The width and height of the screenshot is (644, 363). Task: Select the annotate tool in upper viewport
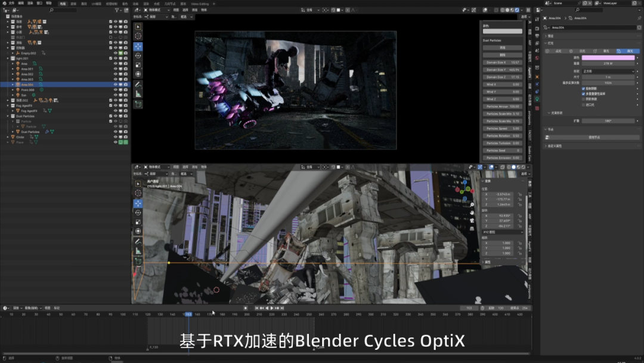tap(138, 85)
